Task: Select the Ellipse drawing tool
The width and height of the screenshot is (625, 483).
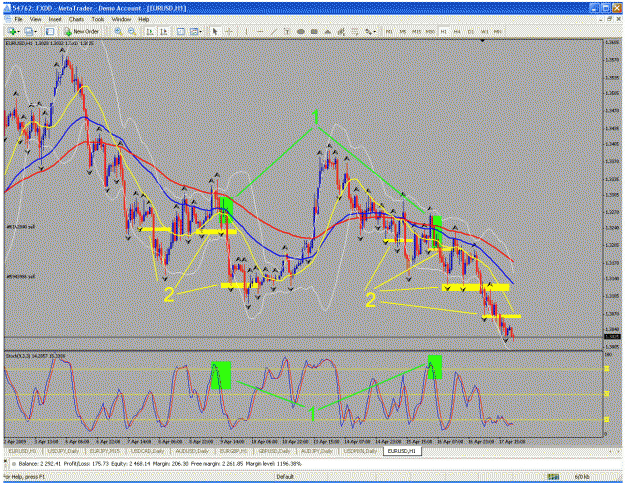Action: tap(301, 31)
